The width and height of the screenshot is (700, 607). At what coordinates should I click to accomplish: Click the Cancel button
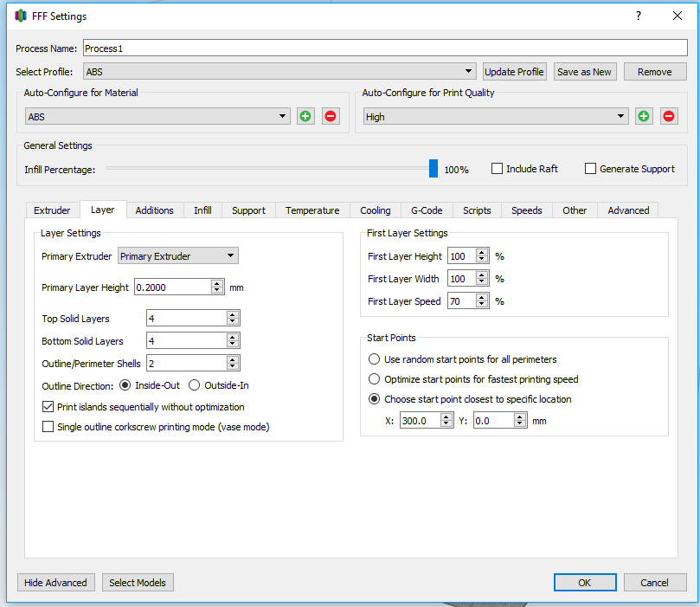[x=655, y=583]
